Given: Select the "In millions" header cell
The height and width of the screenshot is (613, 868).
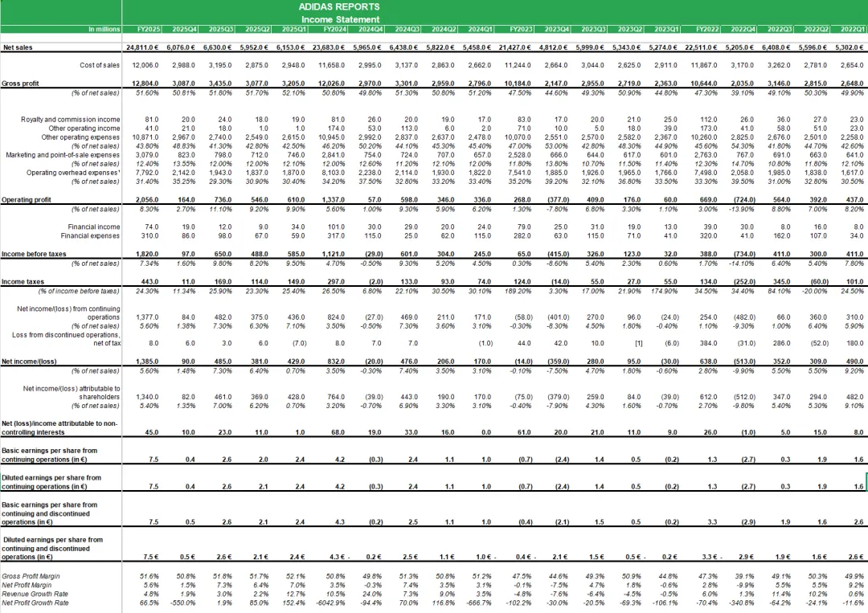Looking at the screenshot, I should click(x=104, y=29).
